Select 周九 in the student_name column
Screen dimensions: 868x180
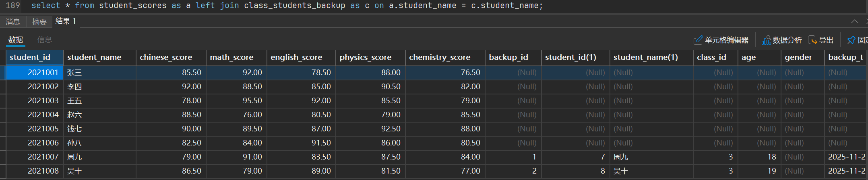[100, 157]
